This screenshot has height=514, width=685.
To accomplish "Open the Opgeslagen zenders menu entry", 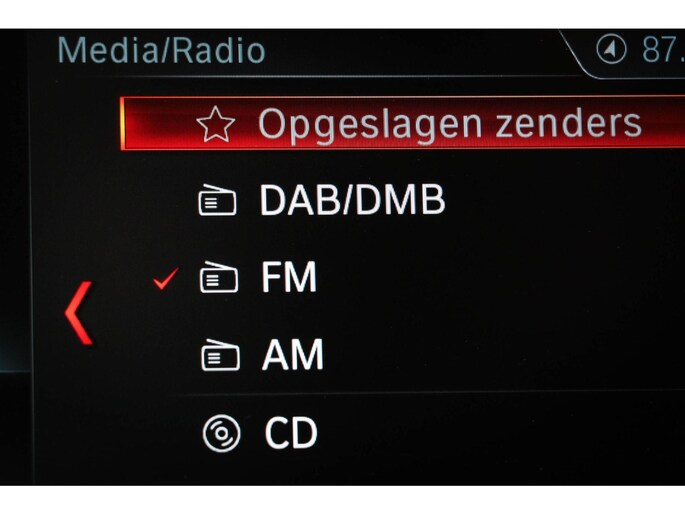I will 402,124.
